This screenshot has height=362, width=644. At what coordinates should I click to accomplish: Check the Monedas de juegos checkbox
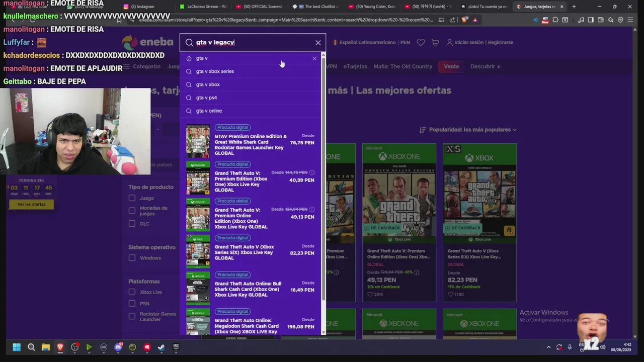(x=132, y=211)
